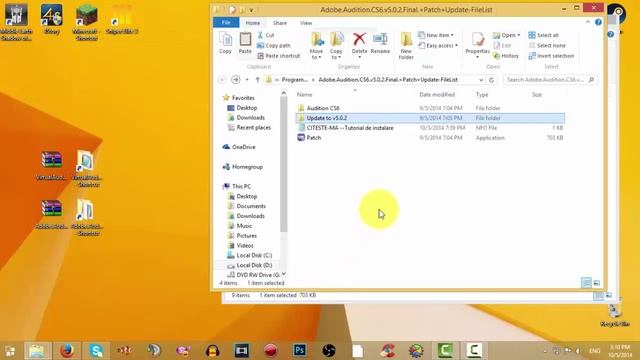Open Music under This PC
Image resolution: width=640 pixels, height=360 pixels.
[244, 226]
